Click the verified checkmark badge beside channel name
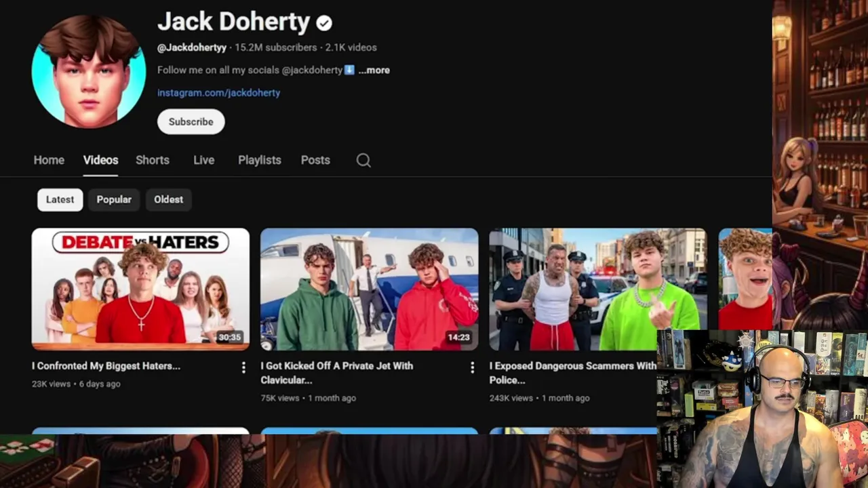The height and width of the screenshot is (488, 868). coord(324,23)
